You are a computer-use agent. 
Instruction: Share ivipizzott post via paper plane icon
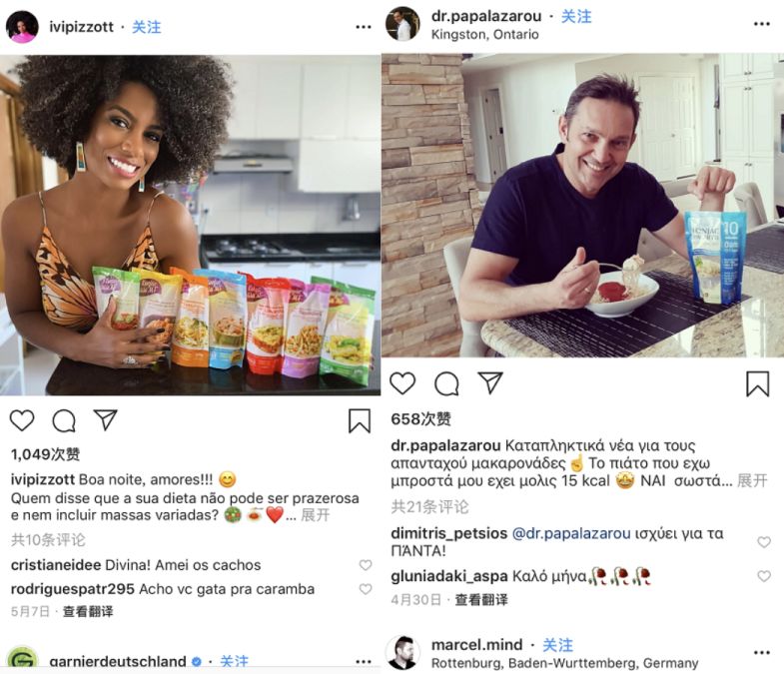coord(106,420)
